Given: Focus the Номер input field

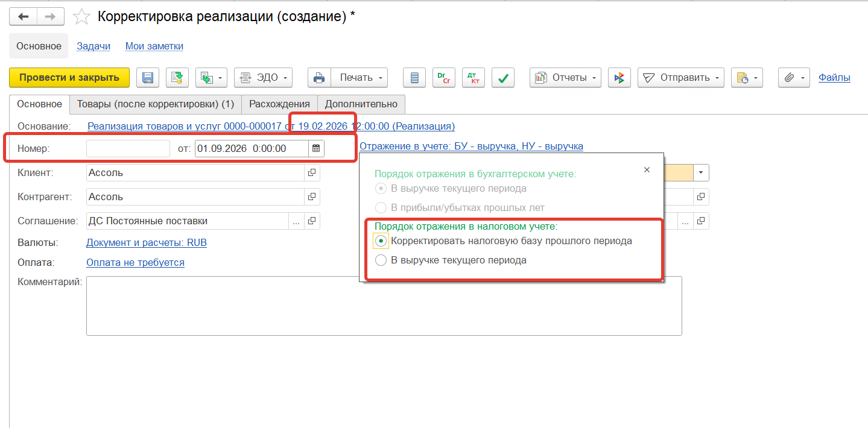Looking at the screenshot, I should [128, 148].
